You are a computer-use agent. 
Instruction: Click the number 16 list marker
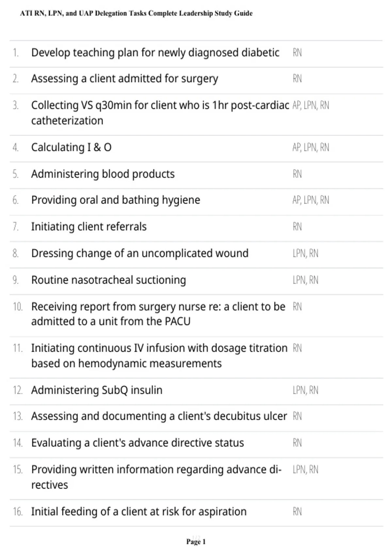point(18,512)
